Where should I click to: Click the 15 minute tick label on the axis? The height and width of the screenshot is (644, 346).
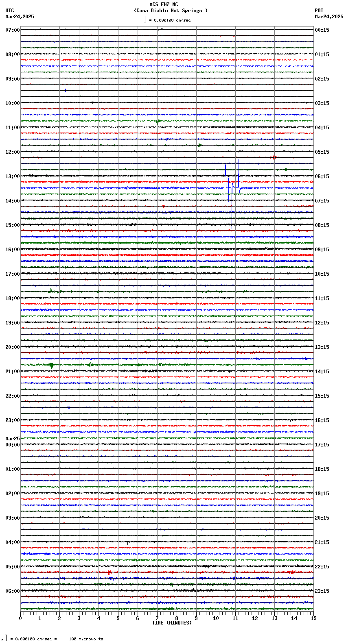313,618
